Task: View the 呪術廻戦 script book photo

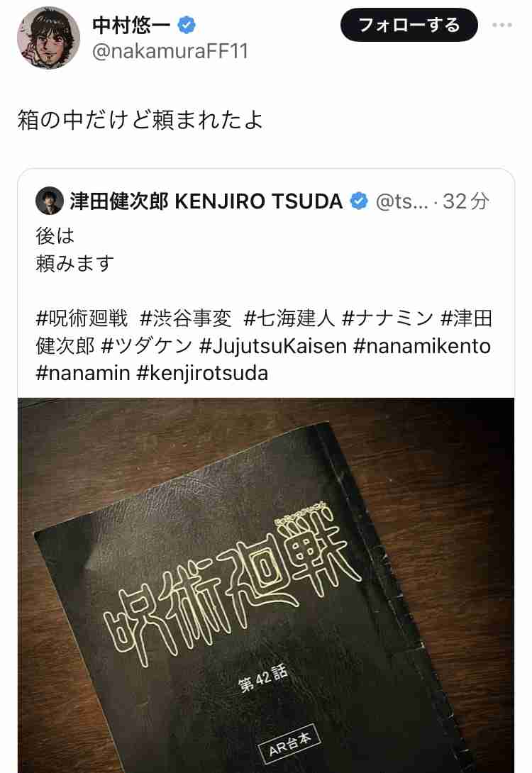Action: point(266,585)
